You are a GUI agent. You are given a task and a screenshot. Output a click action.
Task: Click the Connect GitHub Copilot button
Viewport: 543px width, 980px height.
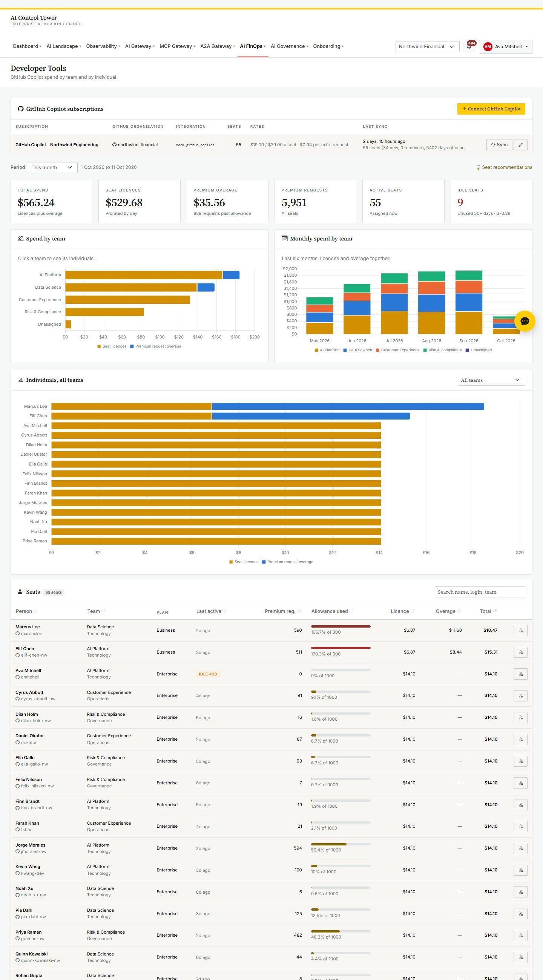(x=491, y=109)
